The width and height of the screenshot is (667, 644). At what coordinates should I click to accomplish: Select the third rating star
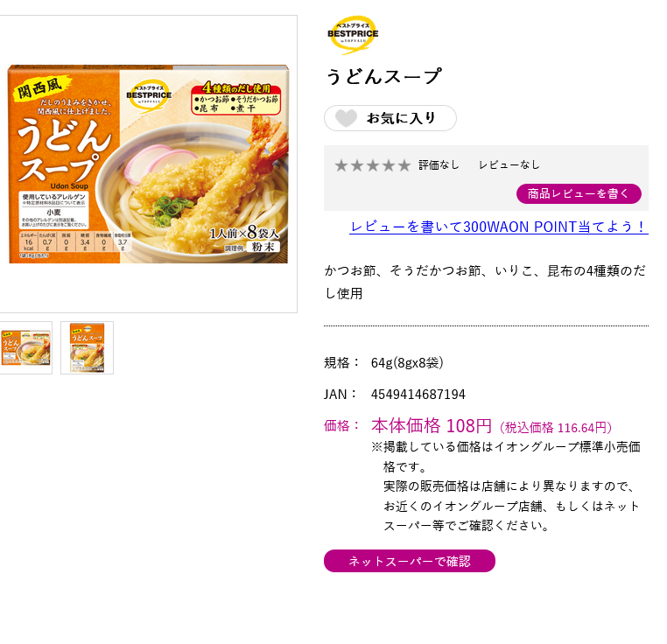(x=372, y=165)
